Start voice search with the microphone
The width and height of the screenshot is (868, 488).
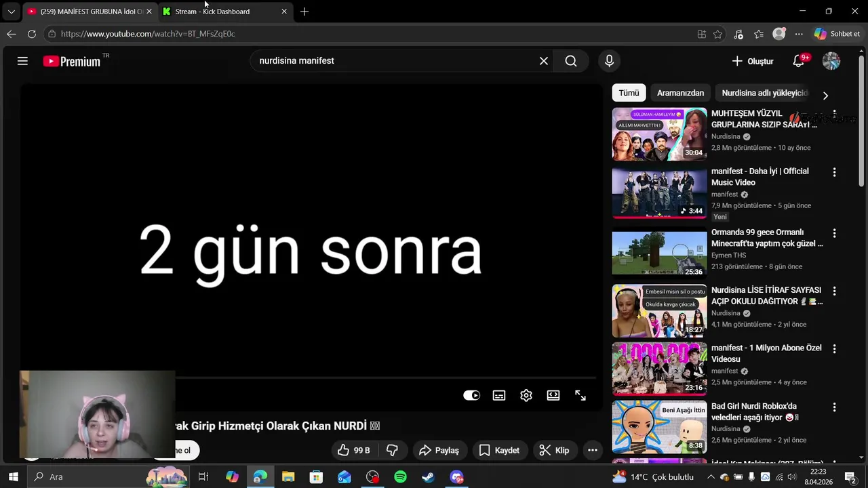[x=609, y=61]
